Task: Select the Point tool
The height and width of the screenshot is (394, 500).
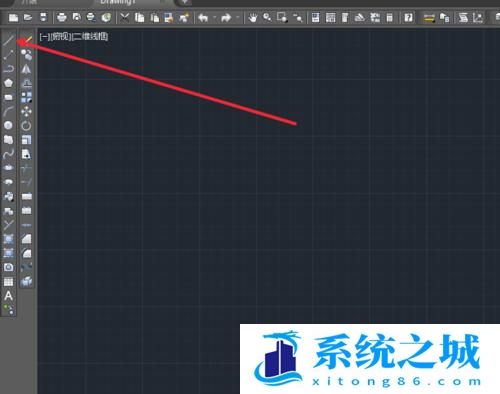Action: tap(9, 225)
